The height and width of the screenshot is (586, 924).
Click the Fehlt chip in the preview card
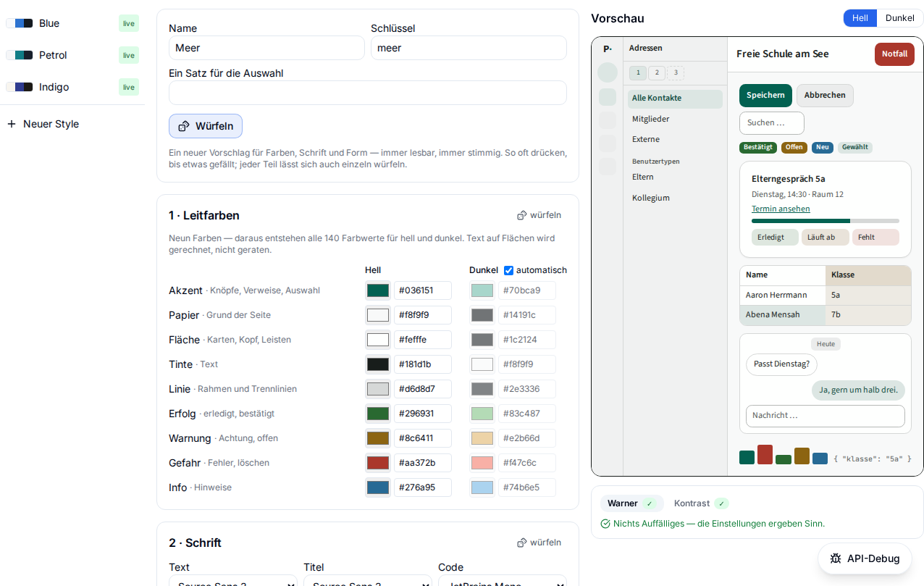click(x=875, y=238)
